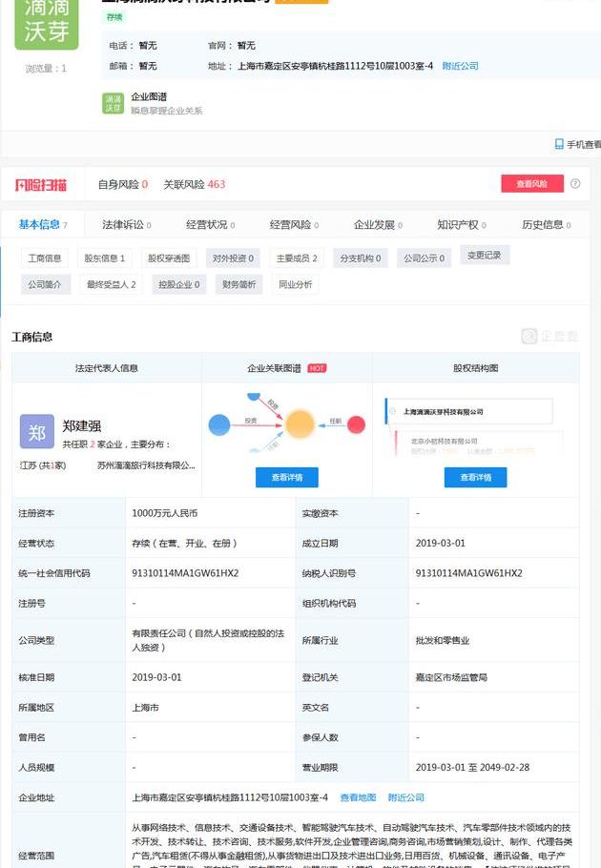Image resolution: width=601 pixels, height=868 pixels.
Task: Switch to the 法律诉讼 tab
Action: click(127, 225)
